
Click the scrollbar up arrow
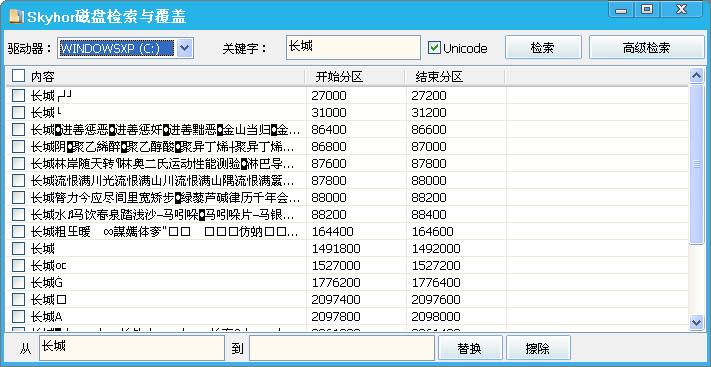pos(696,75)
